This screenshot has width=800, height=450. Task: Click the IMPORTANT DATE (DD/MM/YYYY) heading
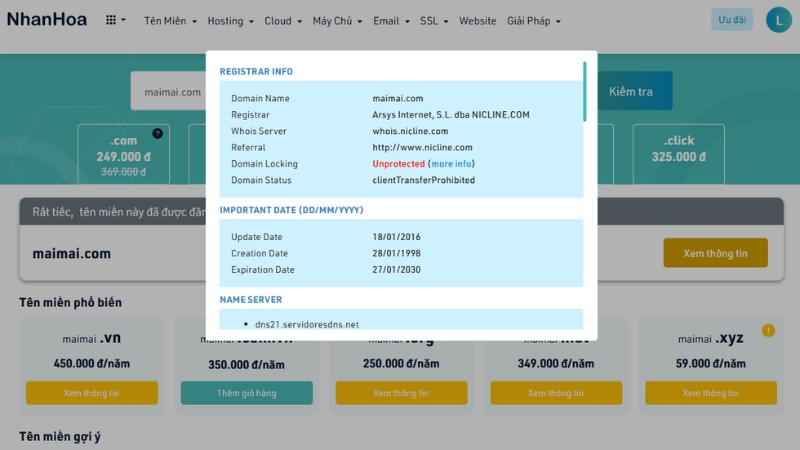click(x=291, y=210)
